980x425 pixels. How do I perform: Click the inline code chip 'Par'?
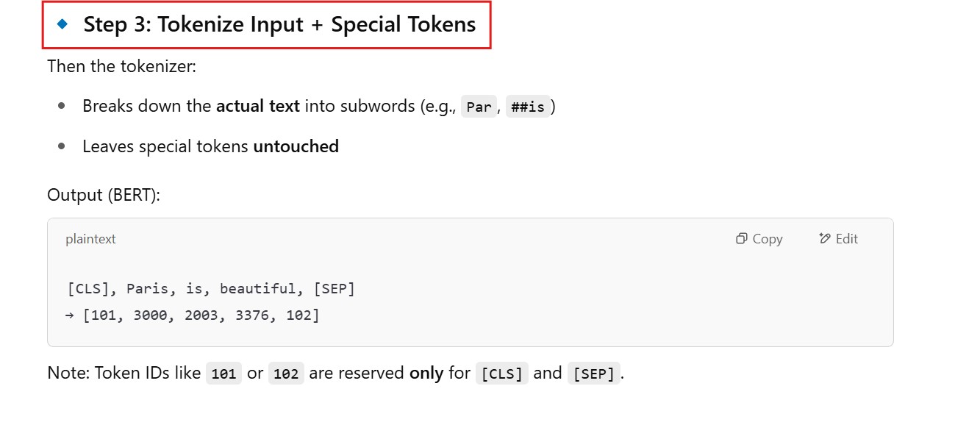pos(479,107)
